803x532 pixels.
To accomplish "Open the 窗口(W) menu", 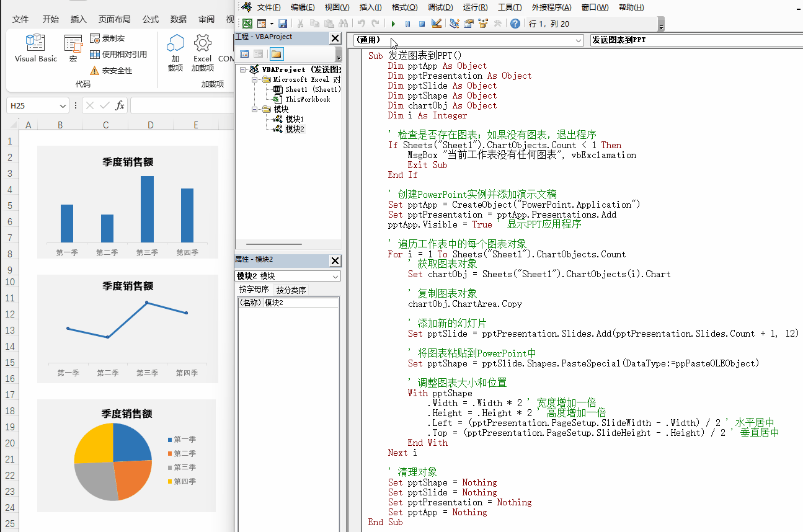I will coord(595,7).
